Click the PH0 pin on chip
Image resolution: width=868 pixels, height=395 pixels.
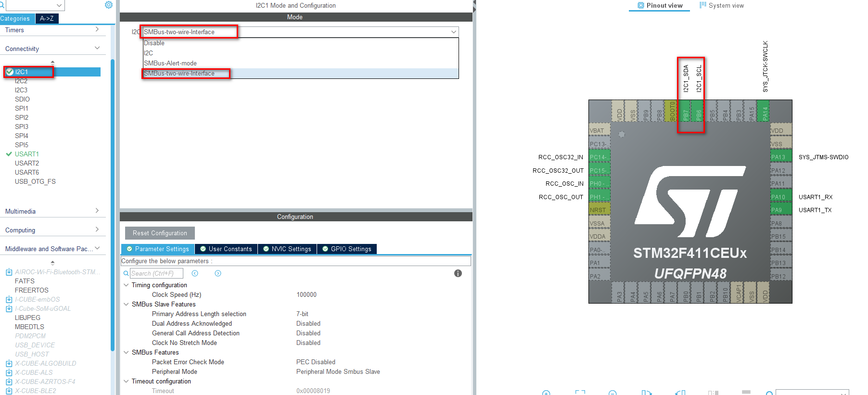tap(600, 183)
